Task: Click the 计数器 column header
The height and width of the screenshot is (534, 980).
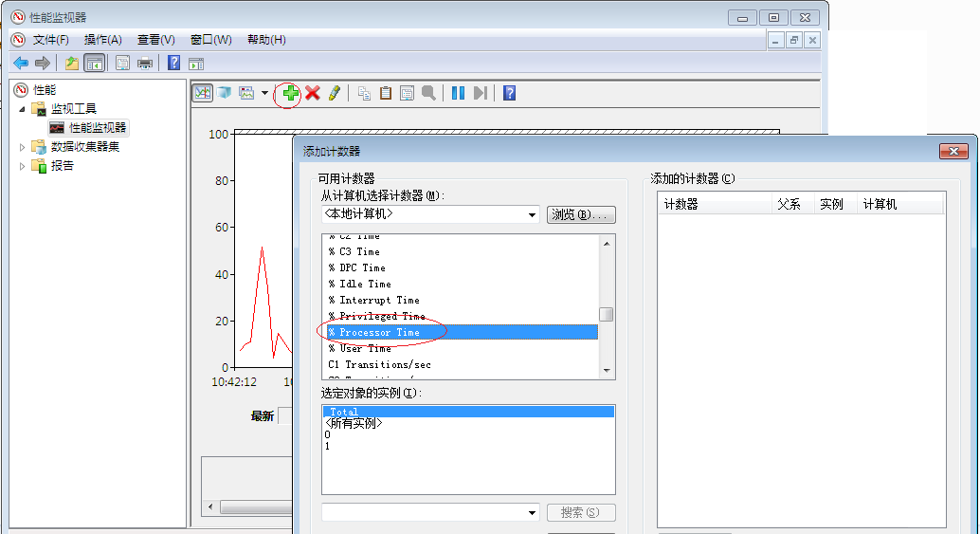Action: pyautogui.click(x=715, y=205)
